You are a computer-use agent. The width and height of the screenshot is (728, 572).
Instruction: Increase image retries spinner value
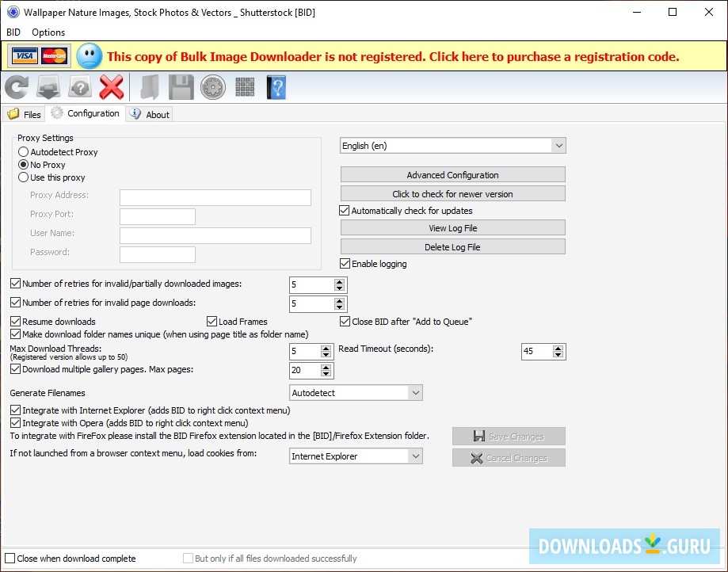pos(339,282)
